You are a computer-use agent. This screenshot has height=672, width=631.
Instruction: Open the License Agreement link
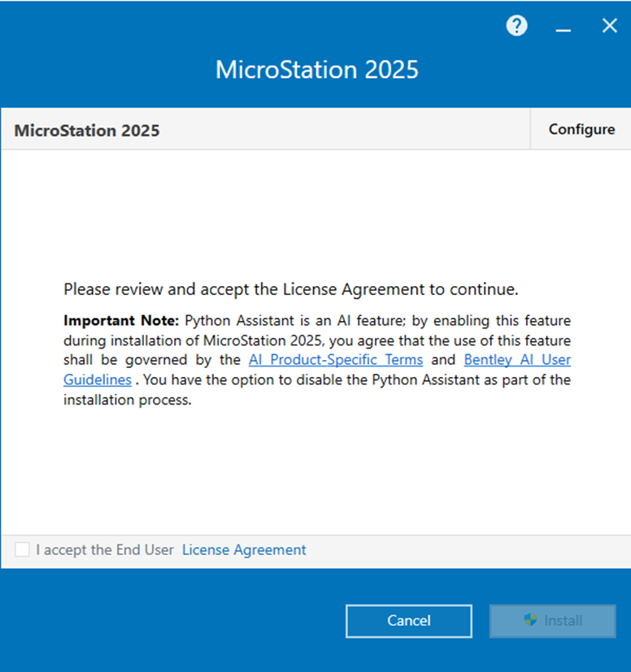pyautogui.click(x=244, y=550)
